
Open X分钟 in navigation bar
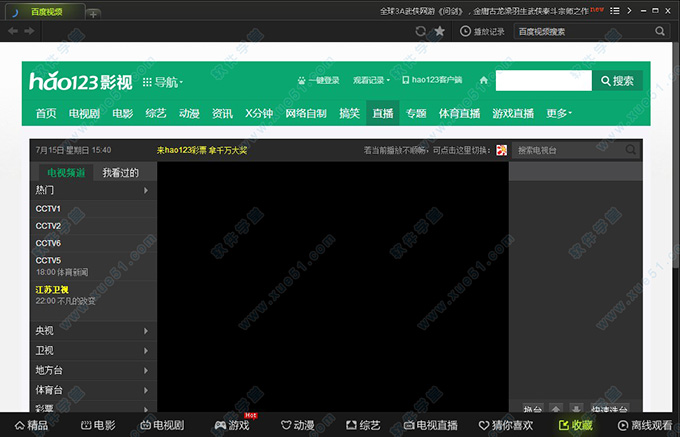tap(259, 114)
